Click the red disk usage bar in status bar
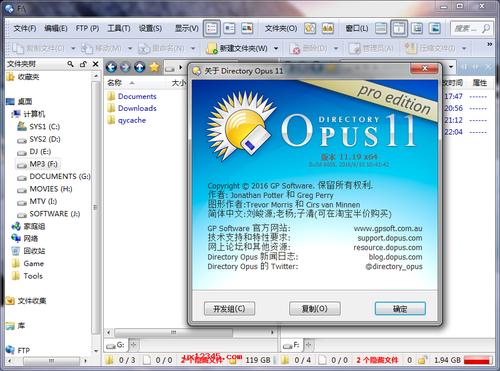The width and height of the screenshot is (500, 371). click(478, 360)
